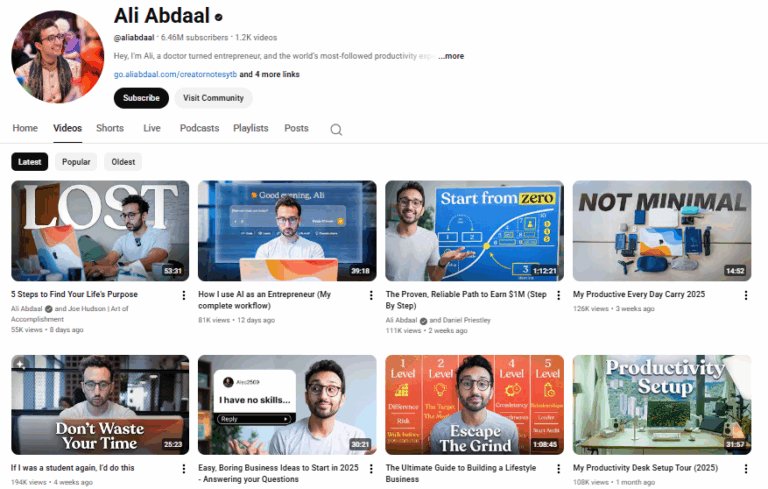The height and width of the screenshot is (489, 768).
Task: Open three-dot menu for How I use AI video
Action: [x=371, y=295]
